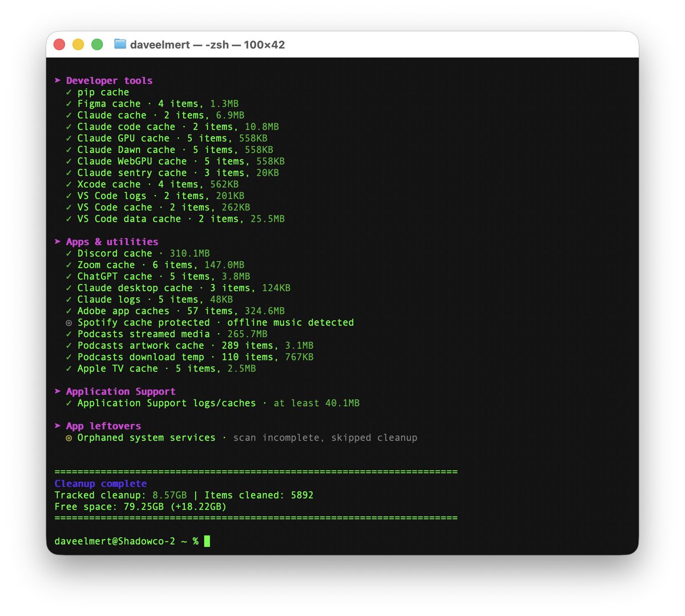Viewport: 685px width, 616px height.
Task: Select the "Figma cache" line
Action: pyautogui.click(x=152, y=104)
